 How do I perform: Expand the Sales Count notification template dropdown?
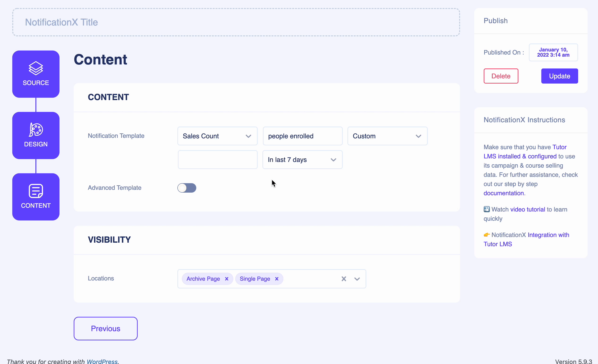click(x=249, y=136)
